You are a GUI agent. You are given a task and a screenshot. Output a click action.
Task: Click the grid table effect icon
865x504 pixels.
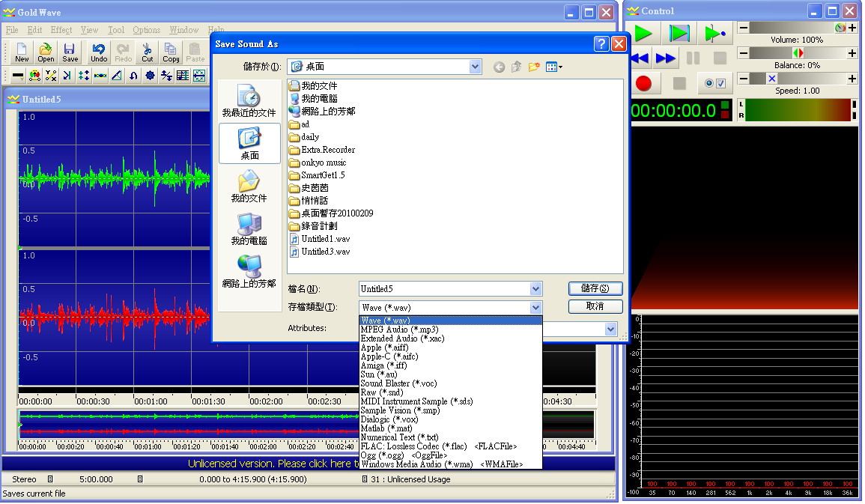point(183,76)
